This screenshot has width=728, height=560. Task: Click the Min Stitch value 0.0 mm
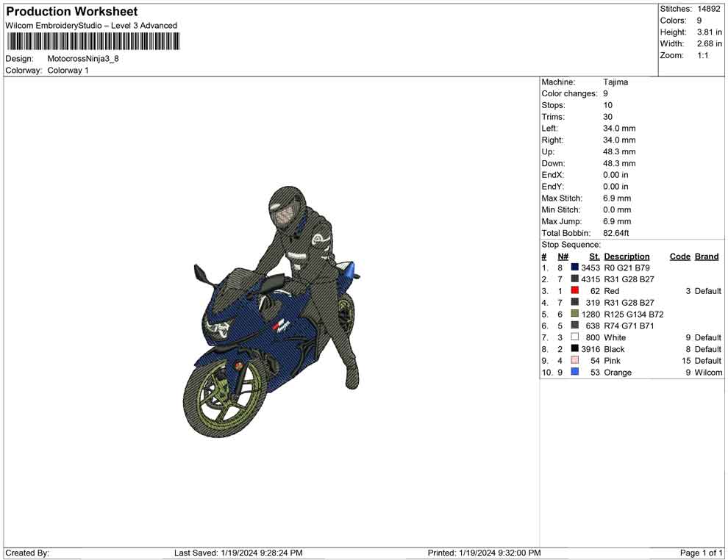point(616,209)
